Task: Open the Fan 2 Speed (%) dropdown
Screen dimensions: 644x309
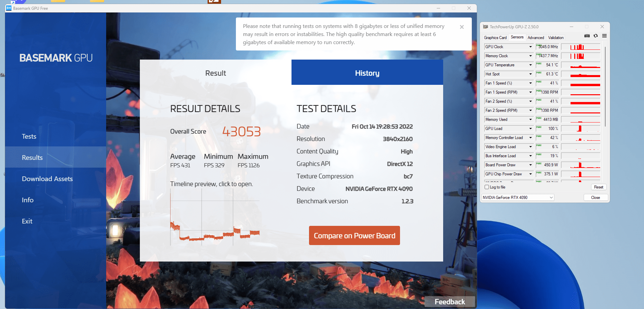Action: tap(530, 101)
